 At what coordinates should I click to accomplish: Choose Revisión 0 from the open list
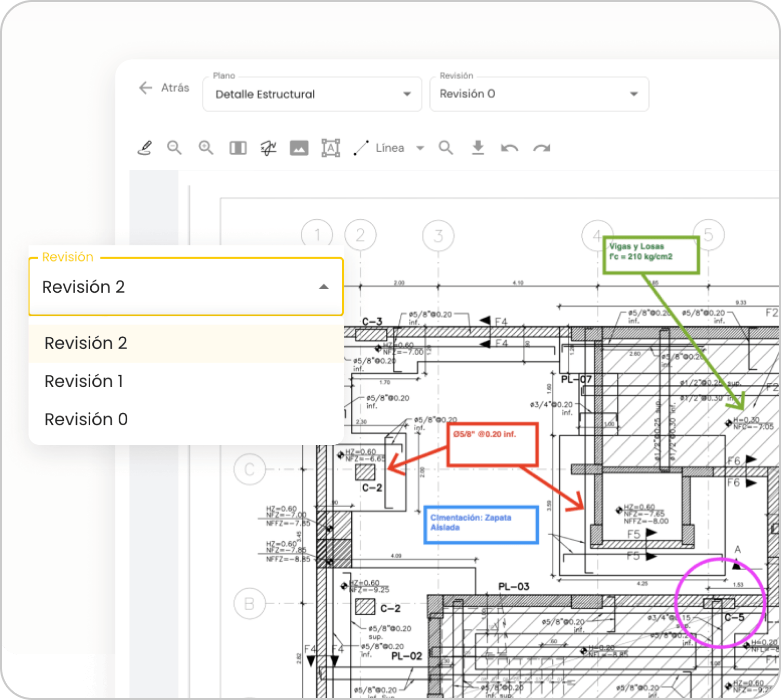(x=186, y=419)
